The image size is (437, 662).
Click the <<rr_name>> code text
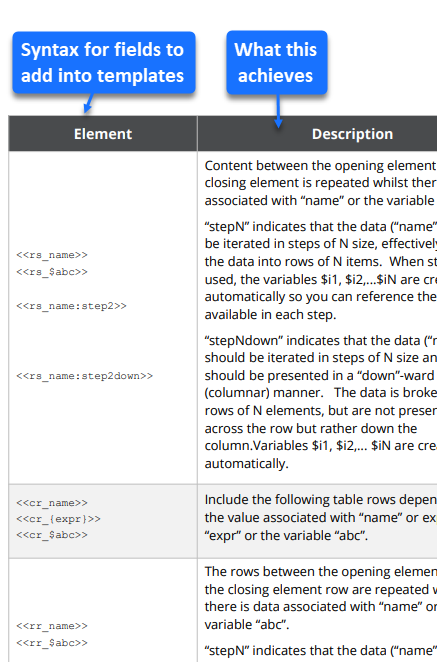click(52, 626)
